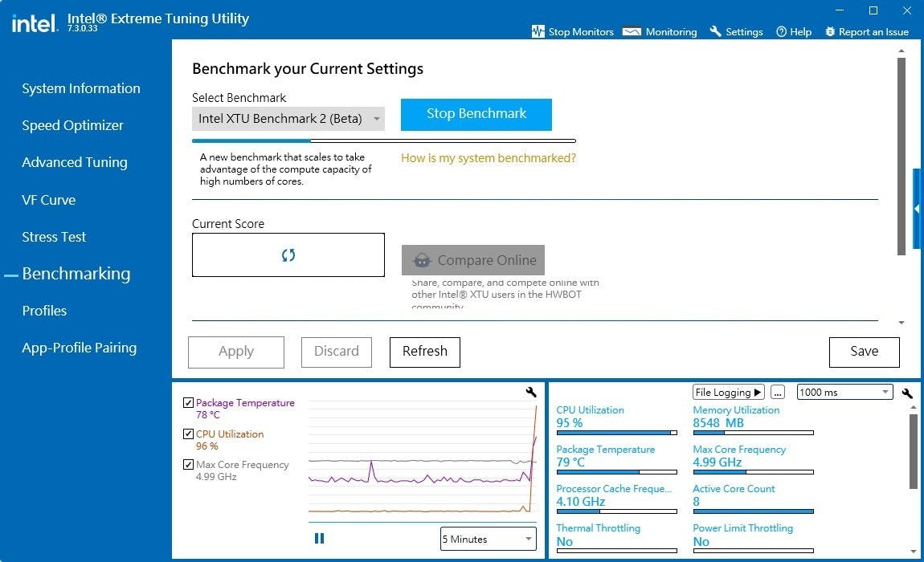
Task: Switch to Stress Test
Action: click(54, 237)
